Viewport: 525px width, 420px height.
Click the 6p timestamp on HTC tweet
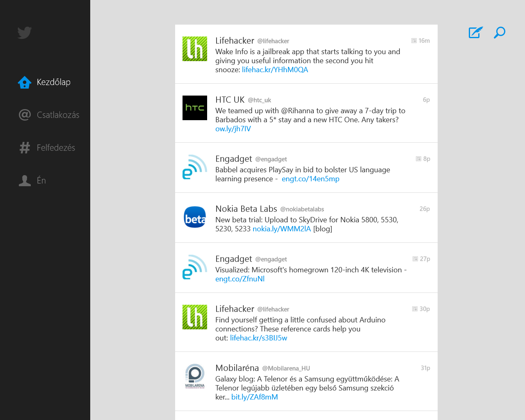click(x=426, y=100)
